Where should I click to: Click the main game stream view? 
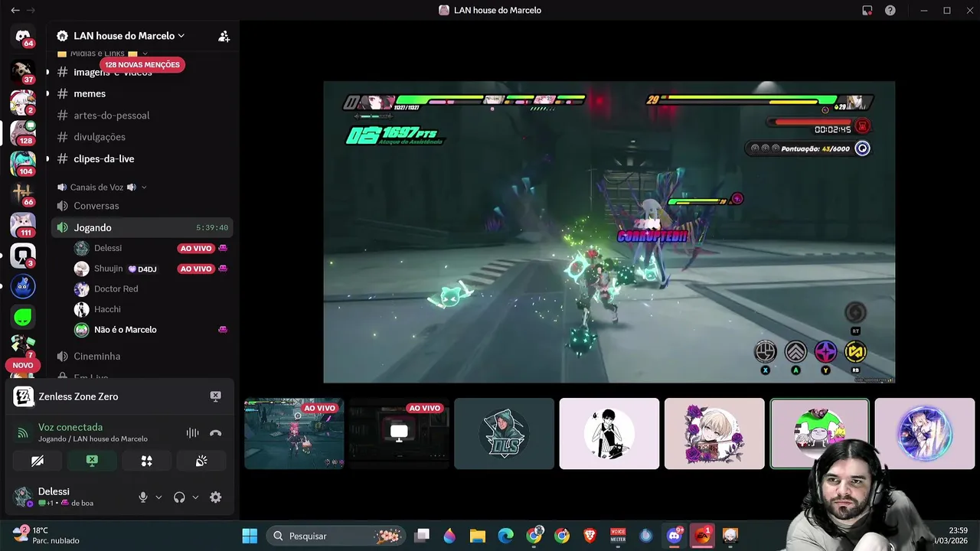pyautogui.click(x=609, y=232)
